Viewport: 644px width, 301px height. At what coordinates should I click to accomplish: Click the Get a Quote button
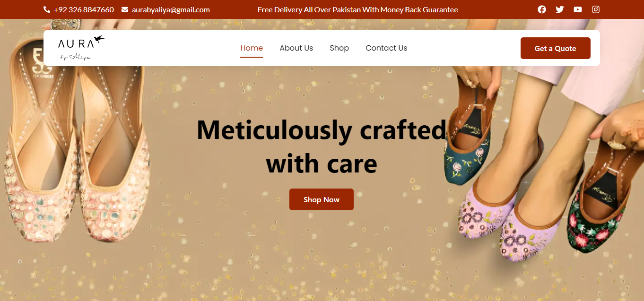[x=555, y=48]
